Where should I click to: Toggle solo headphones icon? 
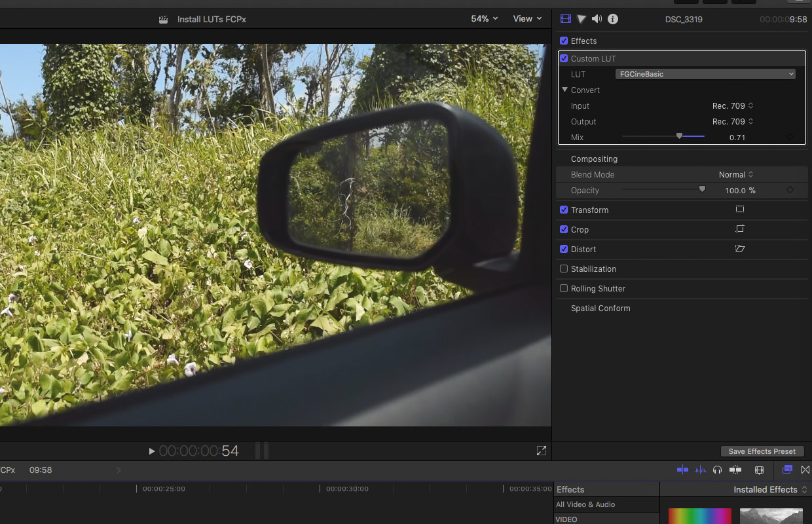717,470
